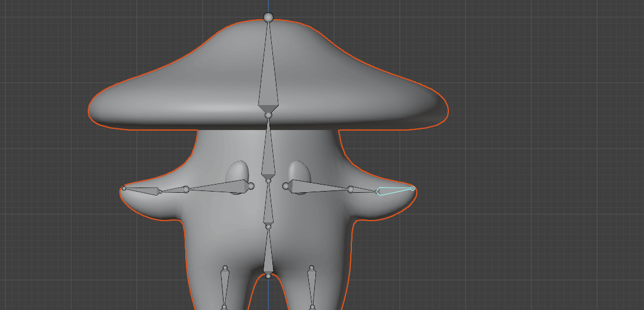Click the tip joint of the cyan bone

(x=413, y=188)
